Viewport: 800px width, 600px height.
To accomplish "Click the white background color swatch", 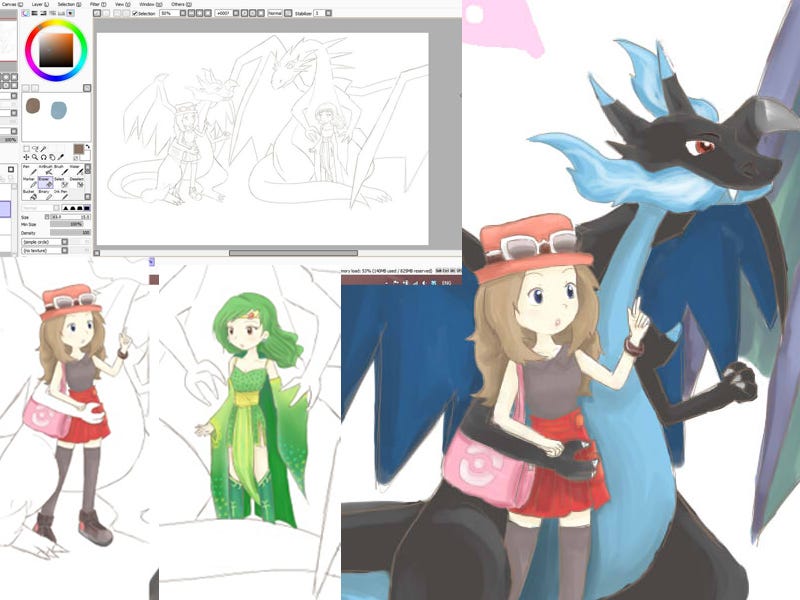I will (x=86, y=156).
